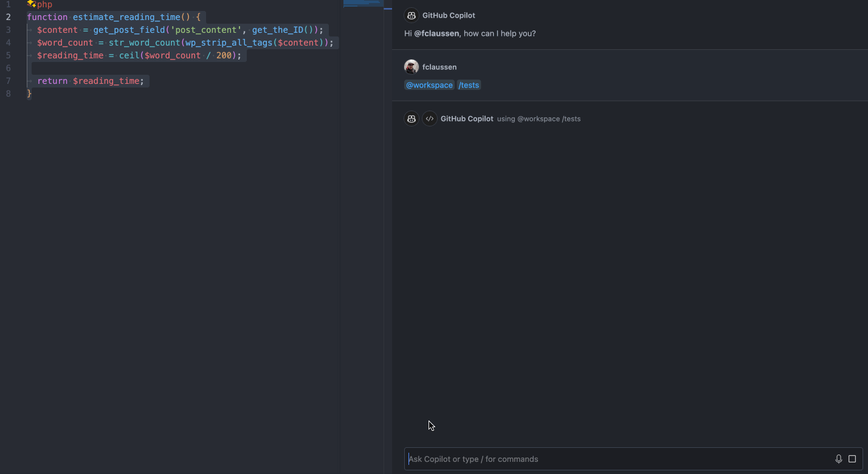
Task: Click the @workspace chip in fclaussen's message
Action: (429, 84)
